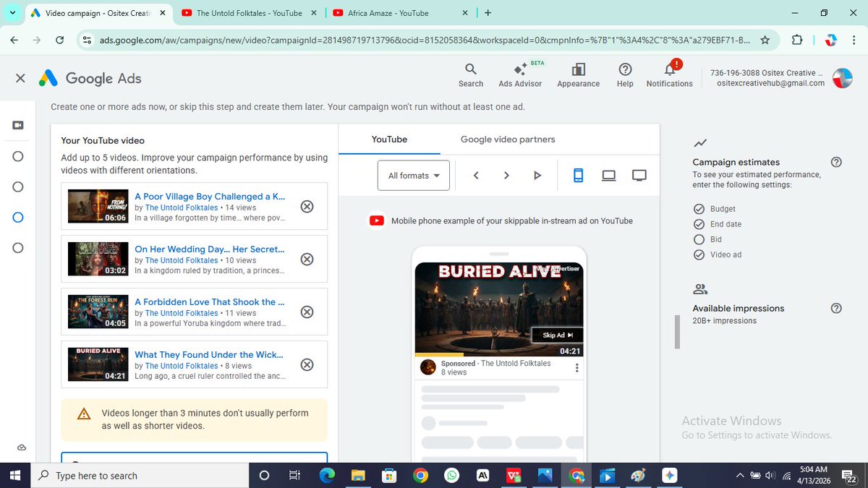Viewport: 868px width, 488px height.
Task: Open 'What They Found Under the Wick...' link
Action: [x=209, y=354]
